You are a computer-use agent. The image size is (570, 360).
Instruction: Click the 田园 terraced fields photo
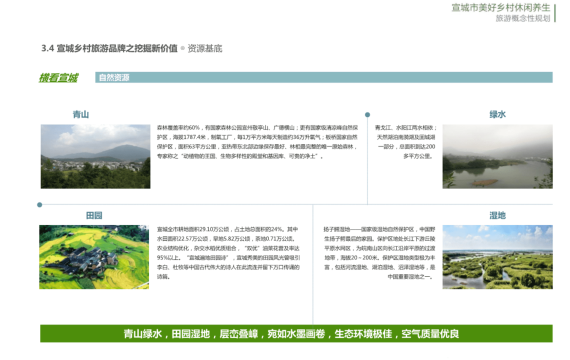94,257
